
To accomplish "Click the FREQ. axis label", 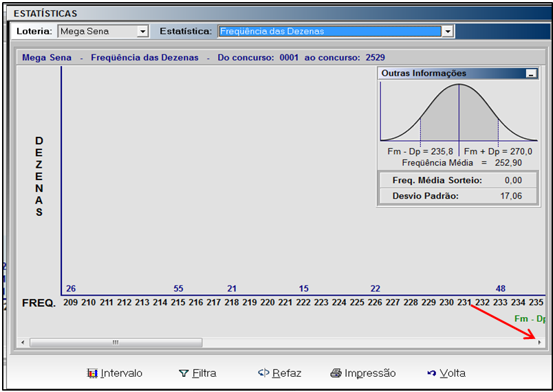I will [x=39, y=303].
